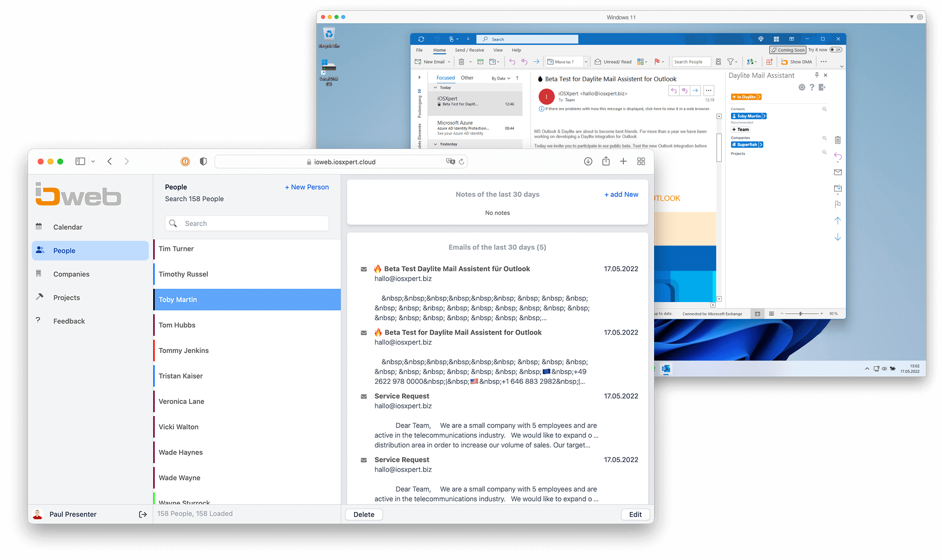Open the Projects section in ioweb
The height and width of the screenshot is (560, 942).
pos(66,298)
